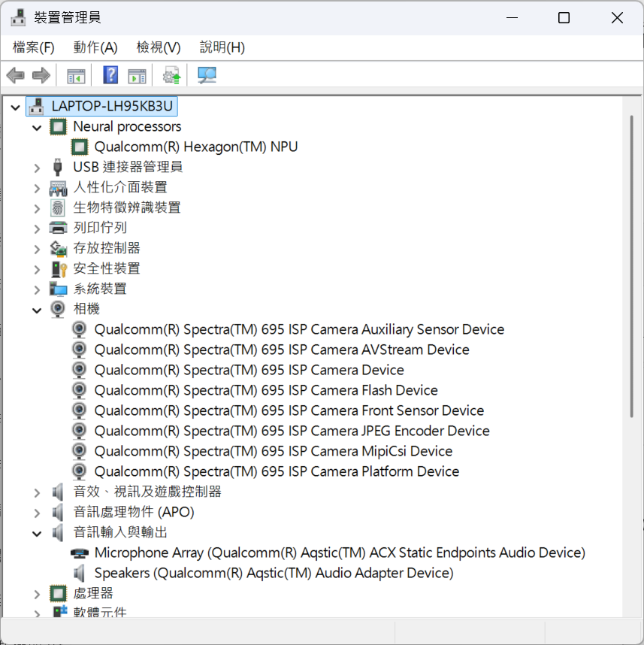Viewport: 644px width, 645px height.
Task: Click the Hexagon NPU device icon
Action: click(80, 147)
